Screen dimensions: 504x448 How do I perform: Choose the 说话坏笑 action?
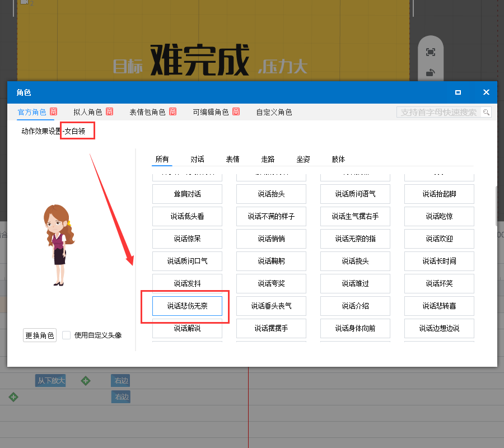pyautogui.click(x=439, y=283)
